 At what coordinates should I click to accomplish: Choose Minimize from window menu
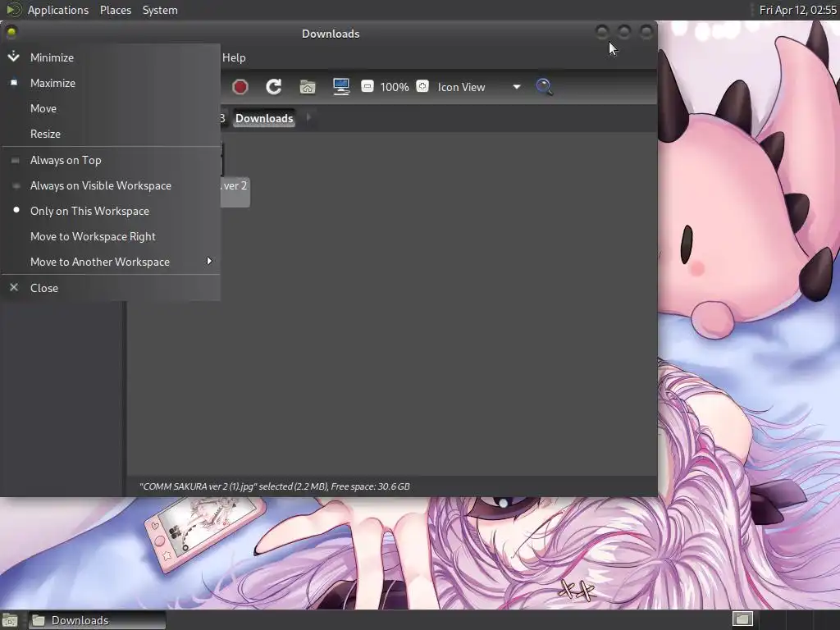coord(111,57)
